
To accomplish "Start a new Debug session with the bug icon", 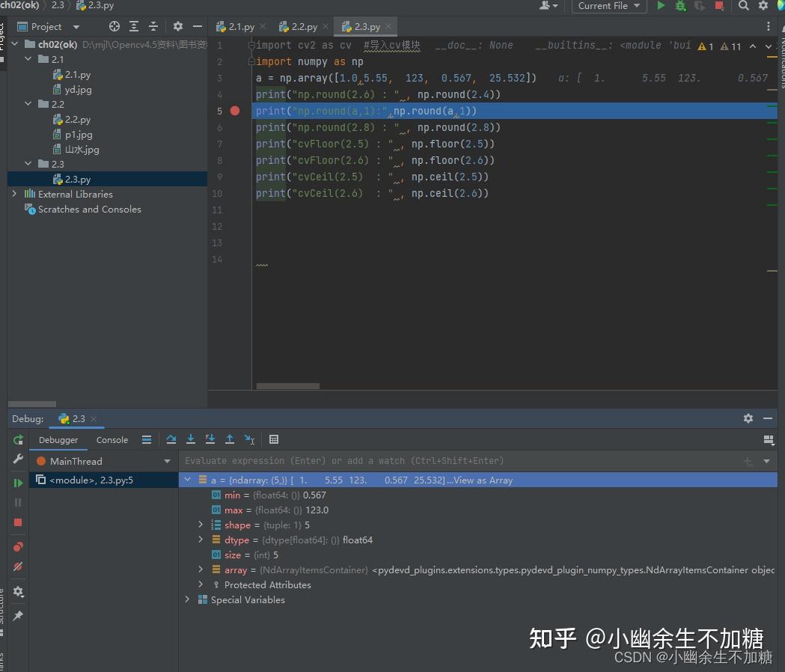I will (679, 6).
